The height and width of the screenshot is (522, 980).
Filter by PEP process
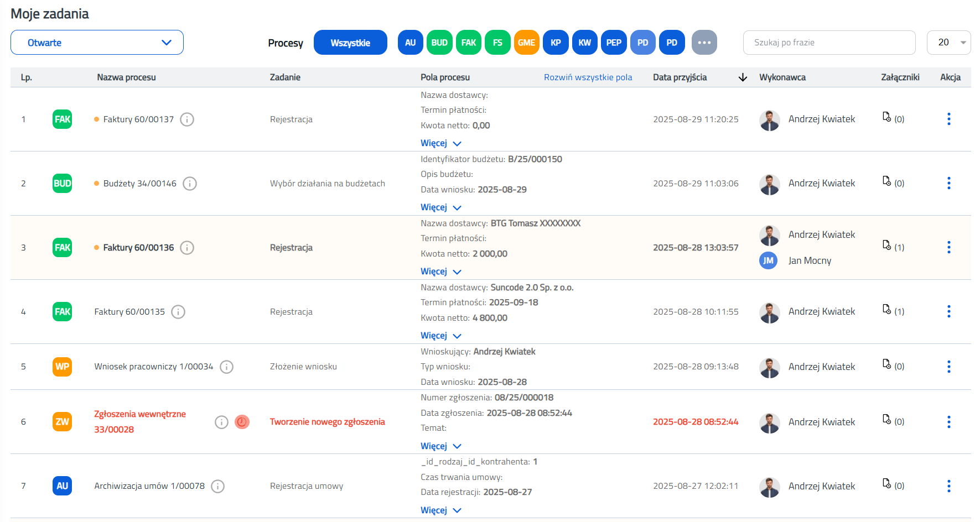click(x=614, y=43)
